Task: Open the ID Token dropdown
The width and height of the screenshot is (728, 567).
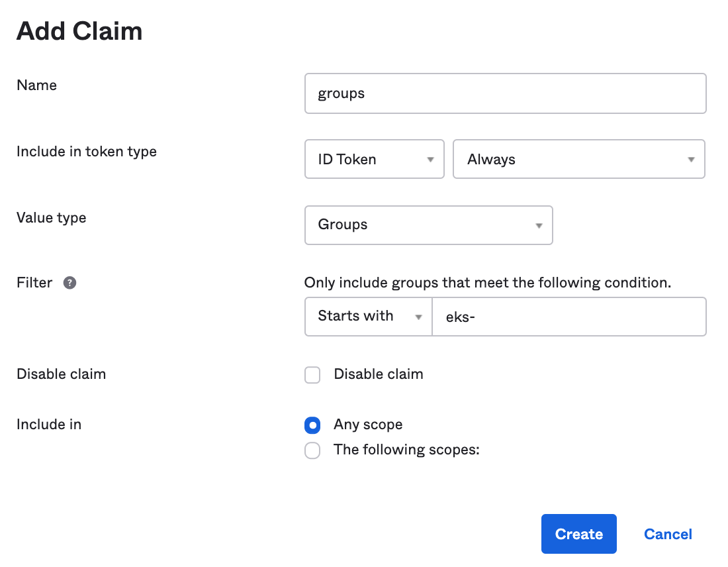Action: [374, 159]
